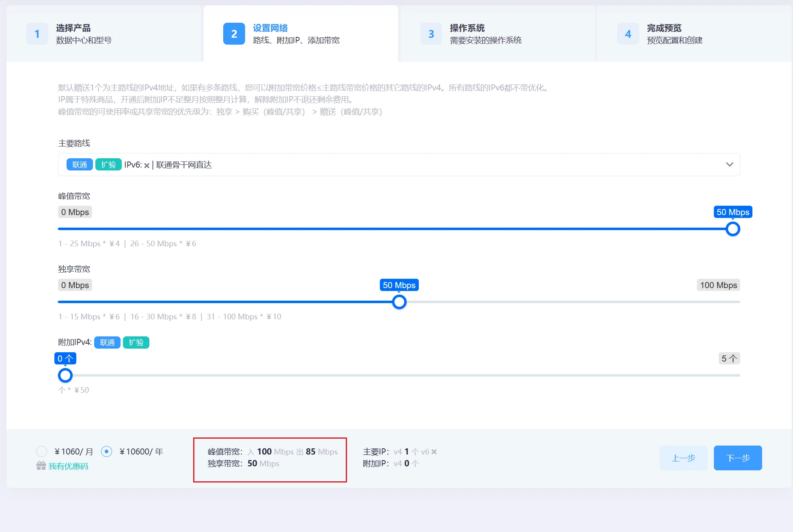Click the 附加IPv4 slider handle at 0个
This screenshot has height=532, width=793.
pos(65,375)
